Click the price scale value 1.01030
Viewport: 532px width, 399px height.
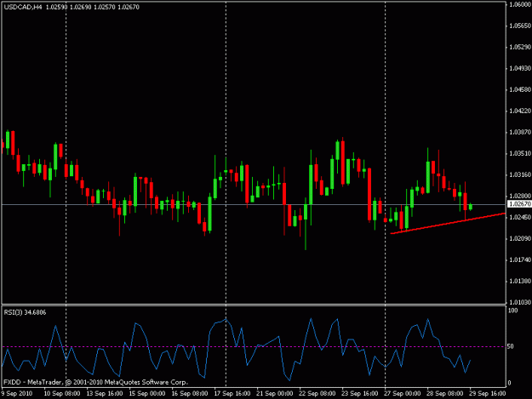click(520, 302)
